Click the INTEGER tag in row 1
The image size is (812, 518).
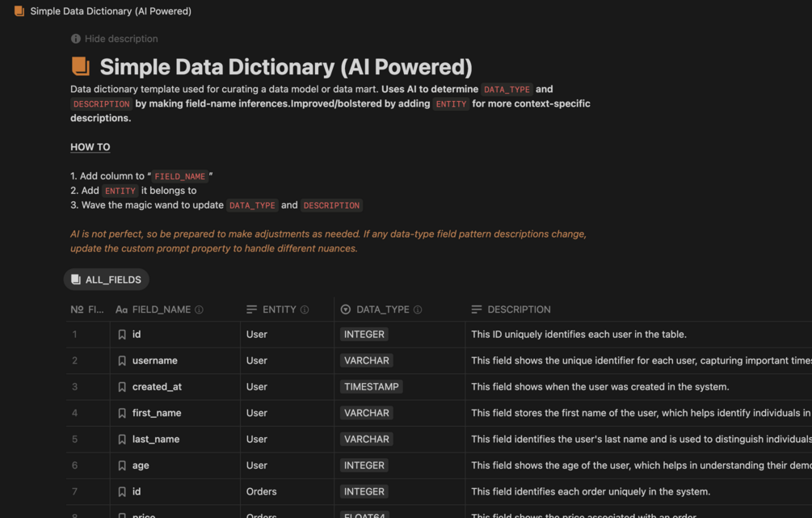coord(364,335)
